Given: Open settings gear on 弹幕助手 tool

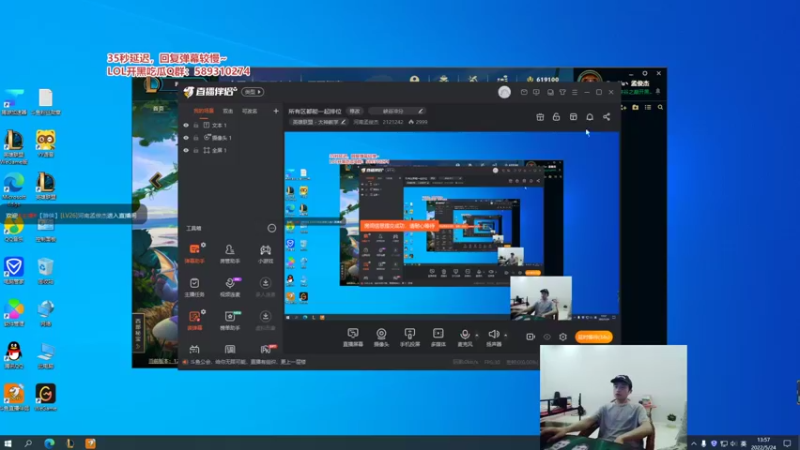Looking at the screenshot, I should (203, 245).
